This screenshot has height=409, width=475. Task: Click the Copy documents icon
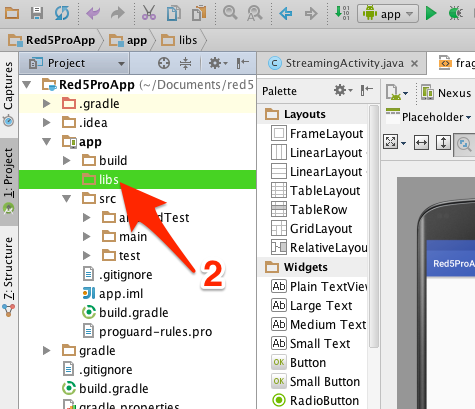174,13
